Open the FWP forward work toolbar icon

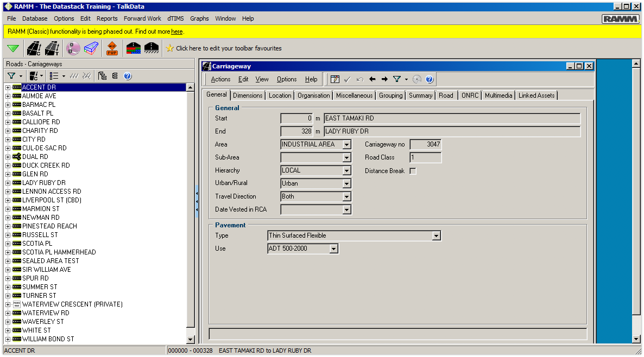(112, 48)
